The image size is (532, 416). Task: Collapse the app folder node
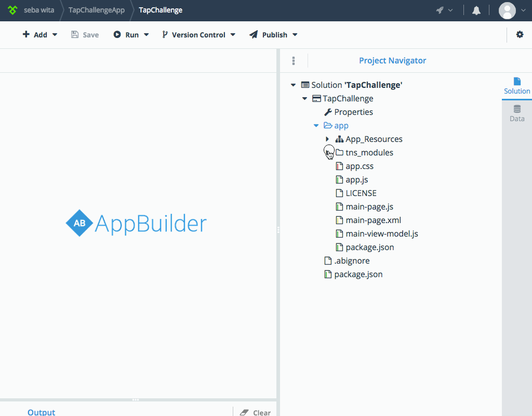point(316,125)
